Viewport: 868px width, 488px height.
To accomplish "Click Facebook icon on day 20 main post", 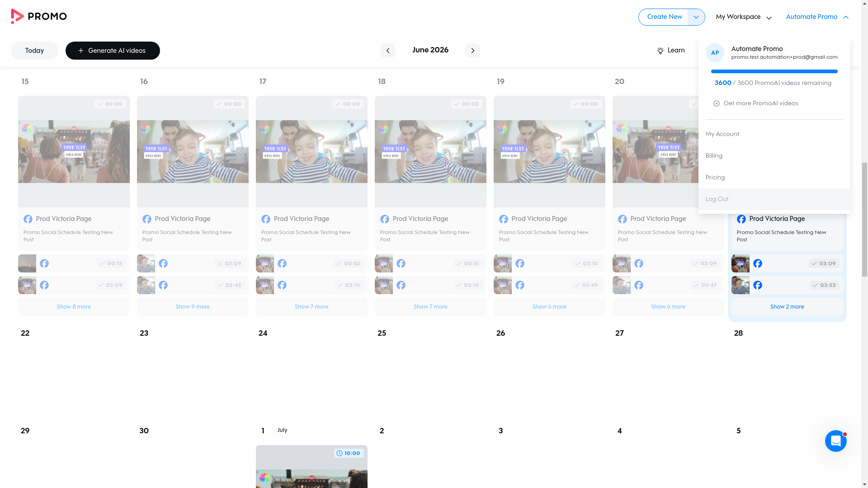I will (x=623, y=219).
